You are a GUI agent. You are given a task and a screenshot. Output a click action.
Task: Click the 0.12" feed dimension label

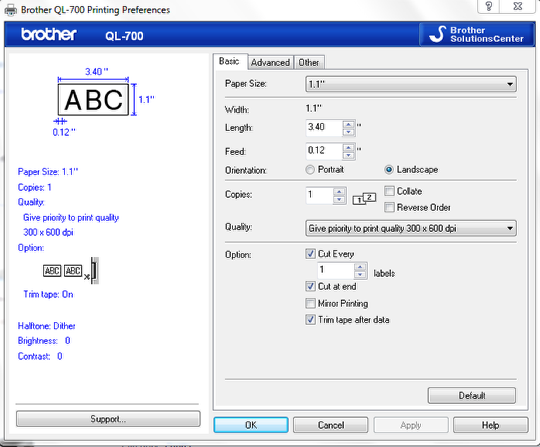click(x=64, y=132)
